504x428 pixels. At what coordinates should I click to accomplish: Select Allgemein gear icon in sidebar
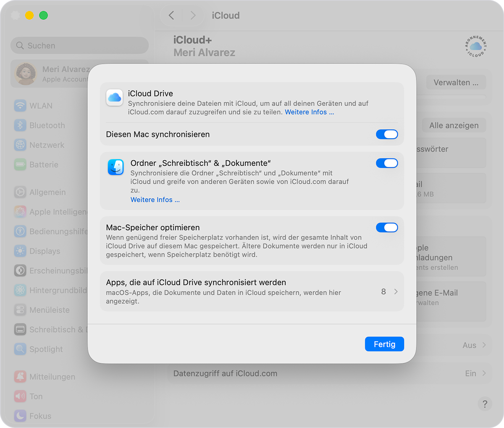20,192
